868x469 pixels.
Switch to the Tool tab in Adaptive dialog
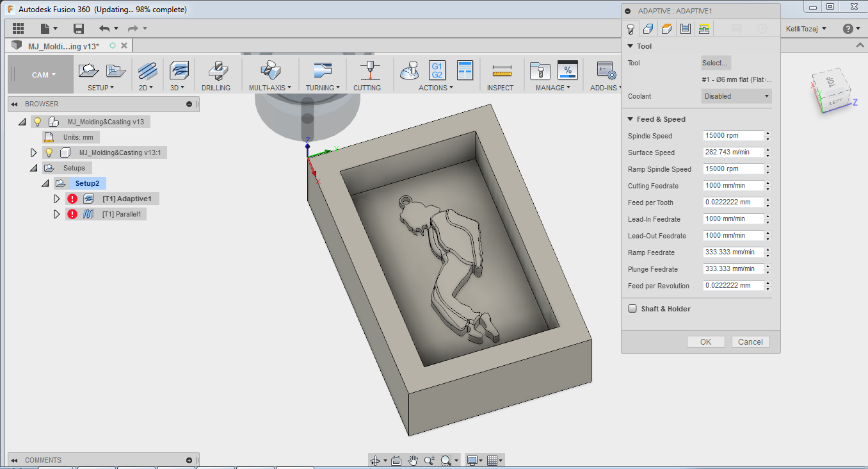(631, 28)
